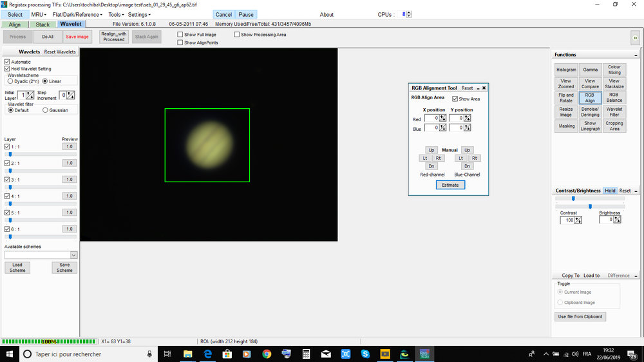Show hidden system tray icons

click(546, 354)
